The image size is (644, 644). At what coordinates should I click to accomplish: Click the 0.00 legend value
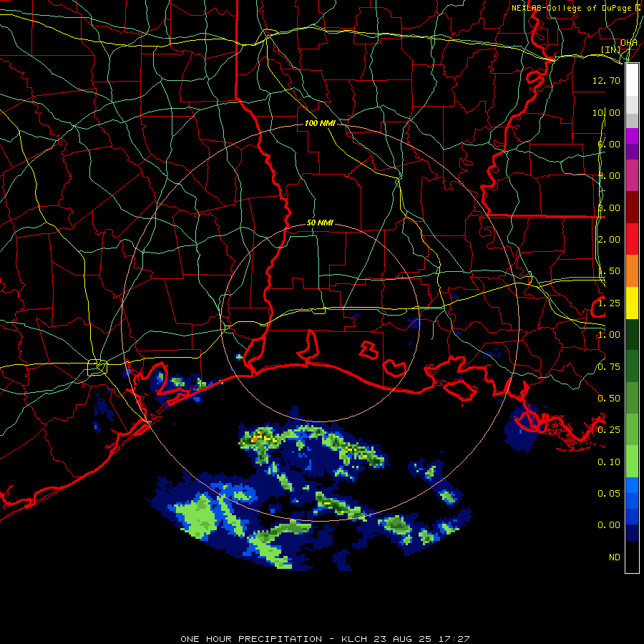[x=609, y=525]
